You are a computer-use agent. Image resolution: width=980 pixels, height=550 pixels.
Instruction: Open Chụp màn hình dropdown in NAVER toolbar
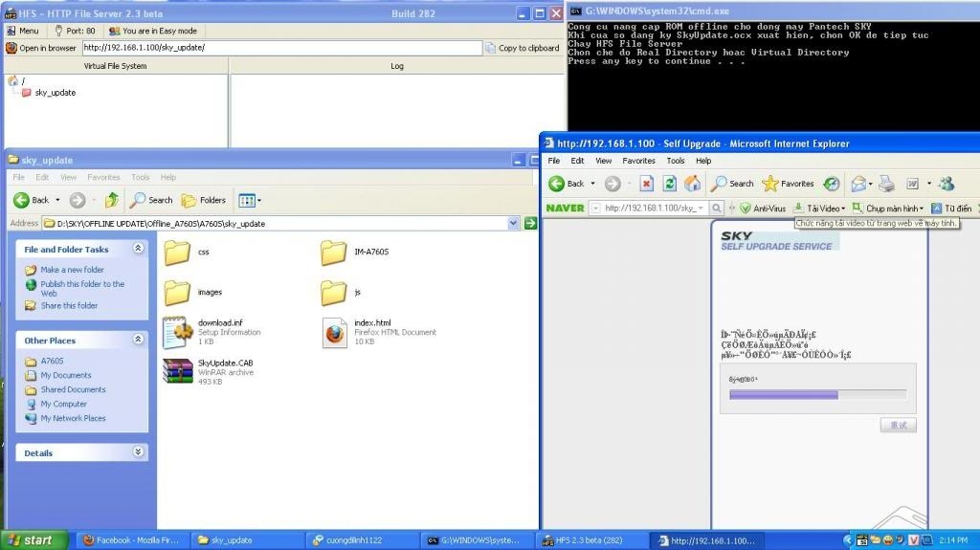(x=888, y=209)
